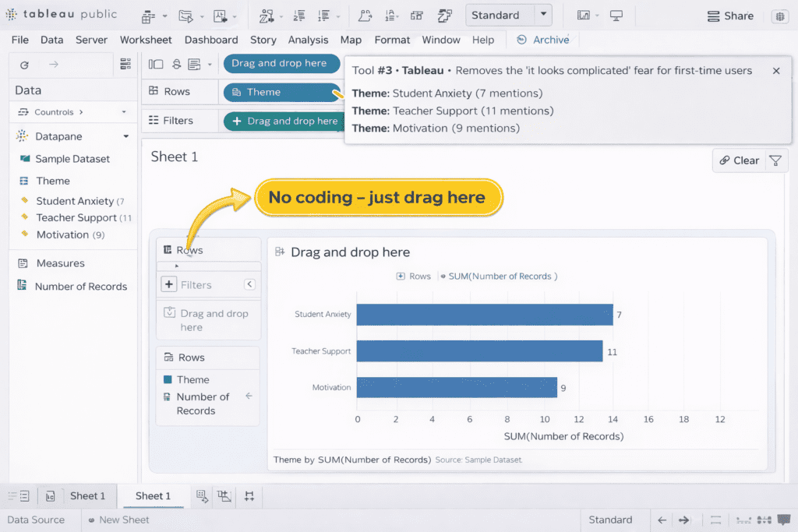This screenshot has height=532, width=798.
Task: Select the Teacher Support bar
Action: (479, 351)
